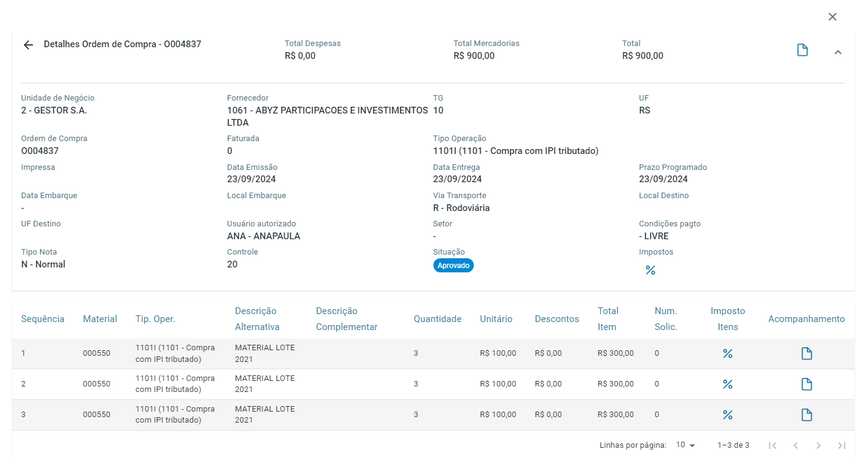
Task: Sort by the Sequência column header
Action: (x=43, y=319)
